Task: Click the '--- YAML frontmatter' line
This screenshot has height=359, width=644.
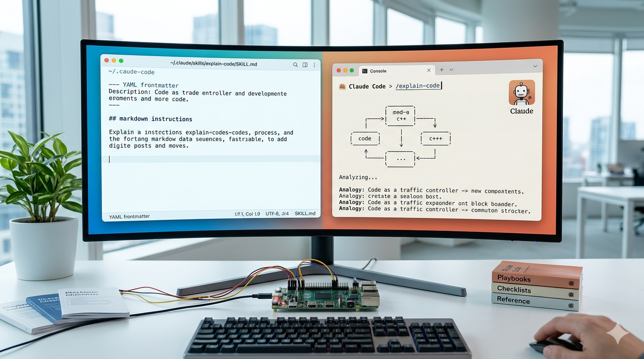Action: 143,86
